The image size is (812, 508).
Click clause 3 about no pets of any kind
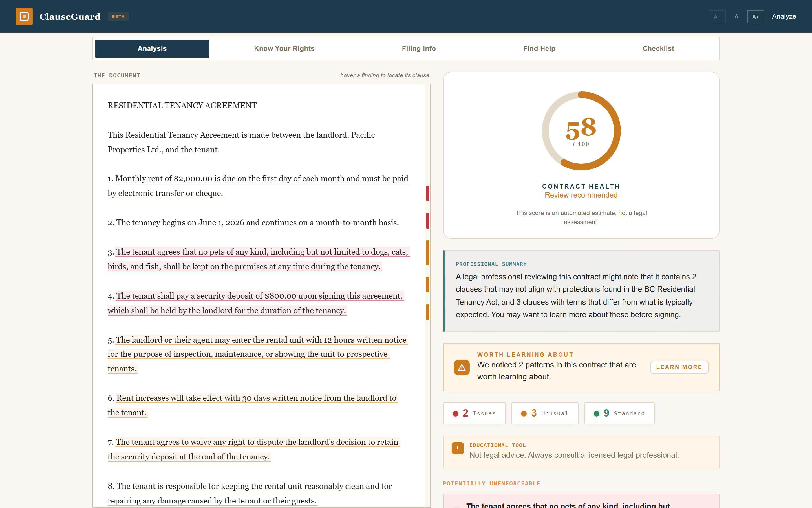[x=258, y=259]
